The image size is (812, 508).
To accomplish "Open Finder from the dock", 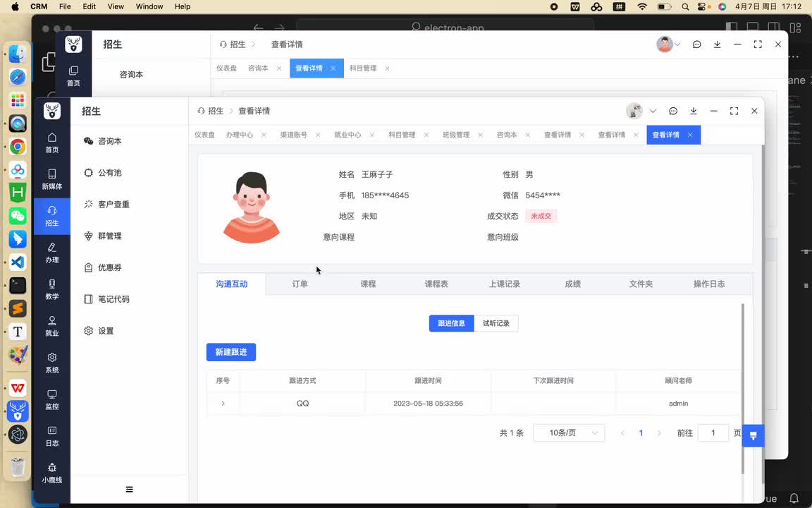I will tap(18, 54).
